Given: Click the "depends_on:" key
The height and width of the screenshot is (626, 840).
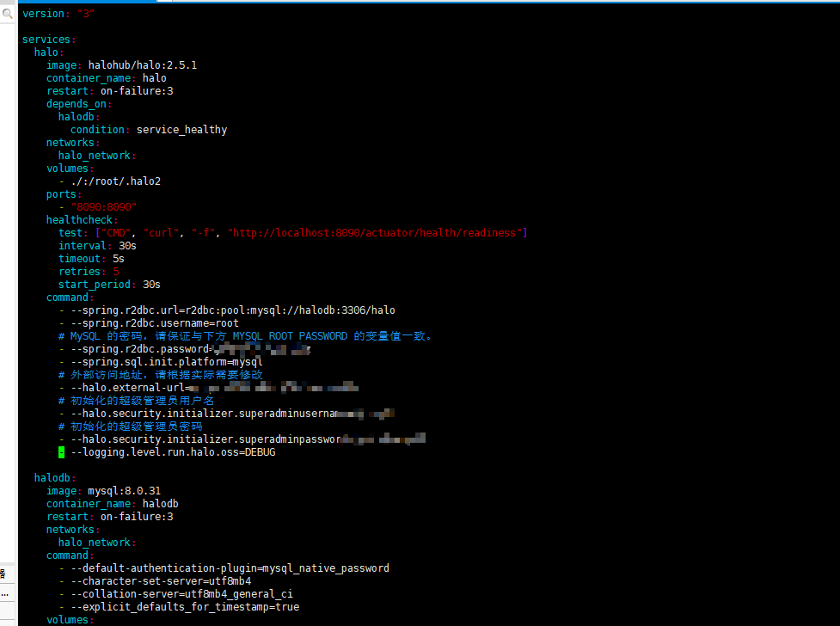Looking at the screenshot, I should (79, 103).
